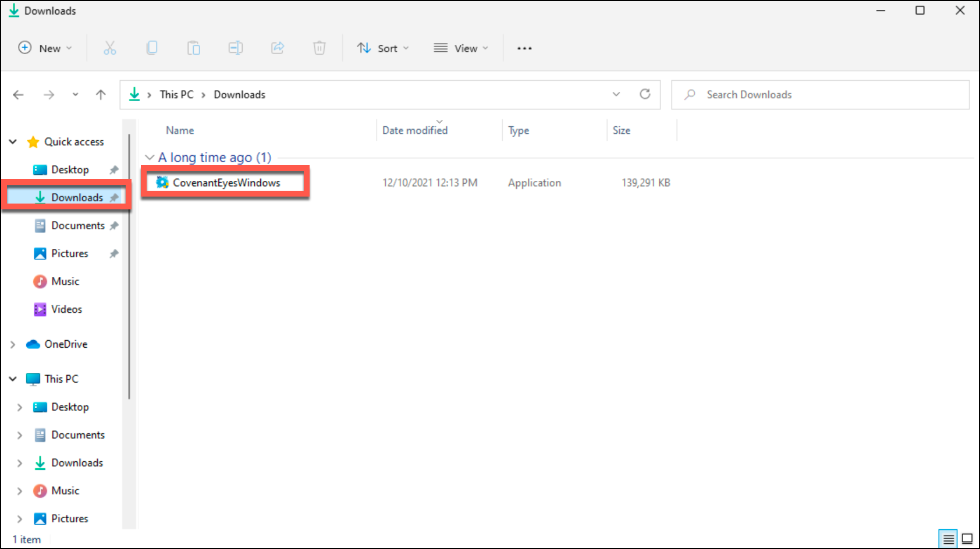Click Downloads breadcrumb in address bar

[239, 95]
